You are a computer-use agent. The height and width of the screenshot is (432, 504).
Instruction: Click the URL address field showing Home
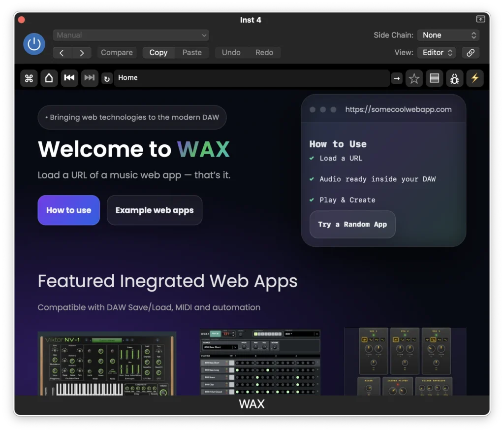coord(251,78)
